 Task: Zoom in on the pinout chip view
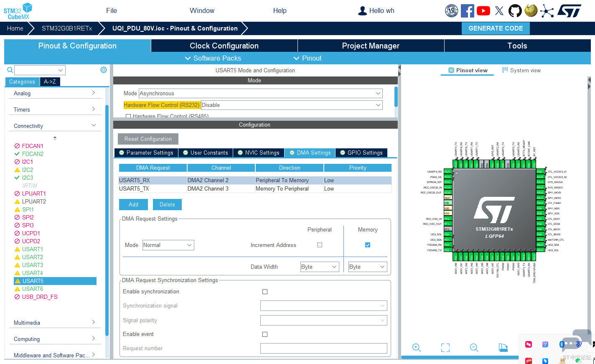click(x=417, y=348)
